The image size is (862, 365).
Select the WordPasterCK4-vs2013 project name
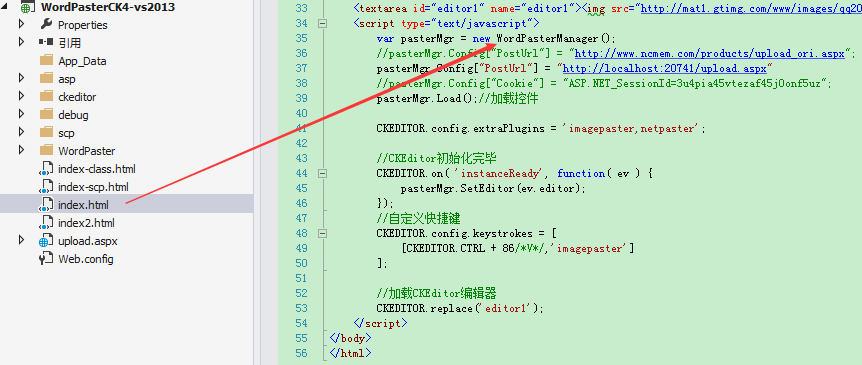[108, 7]
